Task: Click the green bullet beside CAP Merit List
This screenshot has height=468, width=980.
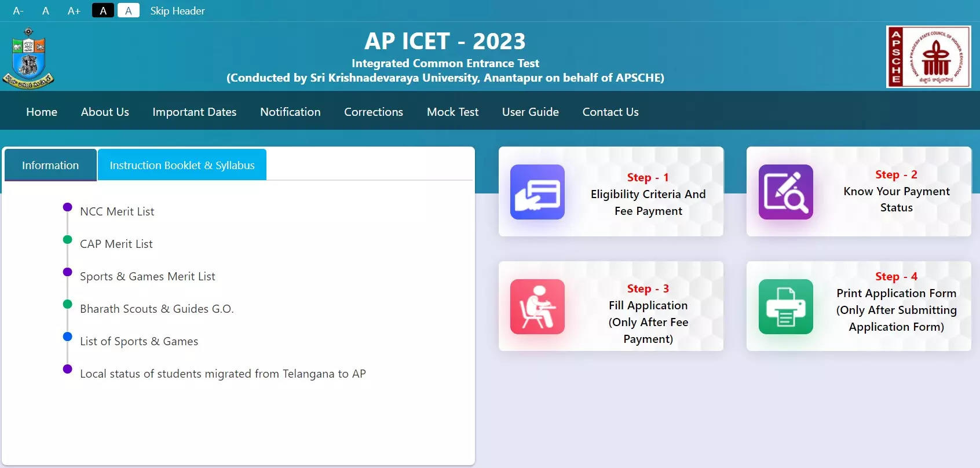Action: pyautogui.click(x=68, y=239)
